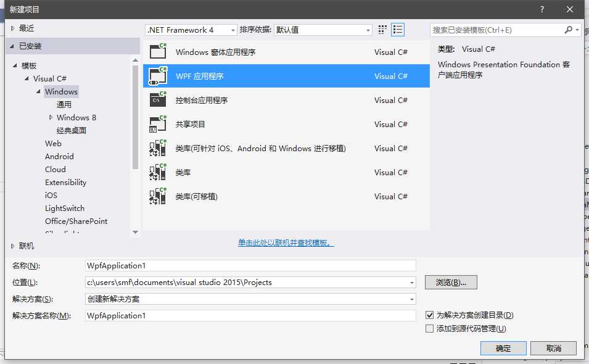Select the 控制台应用程序 console template icon

pyautogui.click(x=158, y=100)
